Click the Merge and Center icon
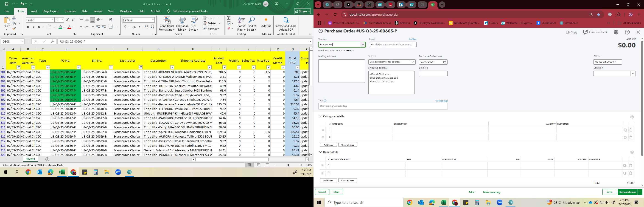 pos(111,27)
